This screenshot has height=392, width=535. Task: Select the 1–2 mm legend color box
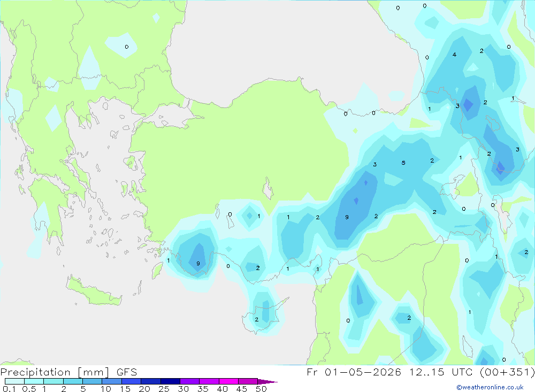[53, 381]
